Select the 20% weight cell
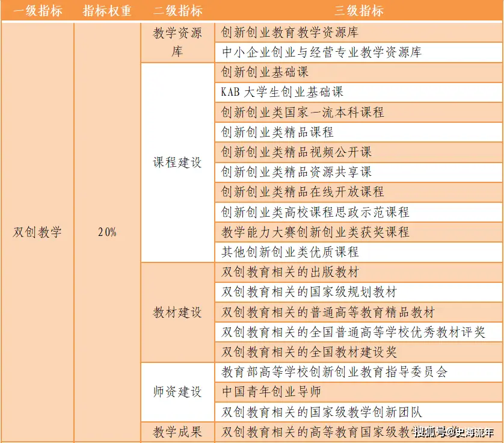The width and height of the screenshot is (504, 443). click(x=107, y=232)
